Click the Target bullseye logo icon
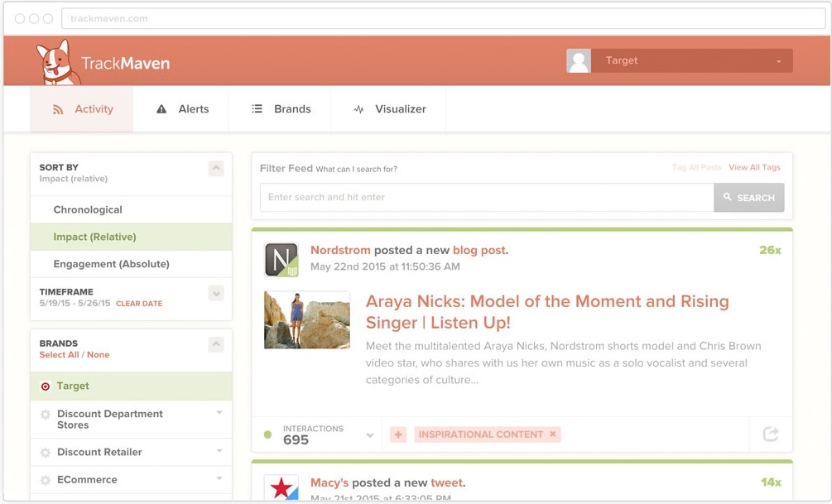832x504 pixels. tap(46, 386)
